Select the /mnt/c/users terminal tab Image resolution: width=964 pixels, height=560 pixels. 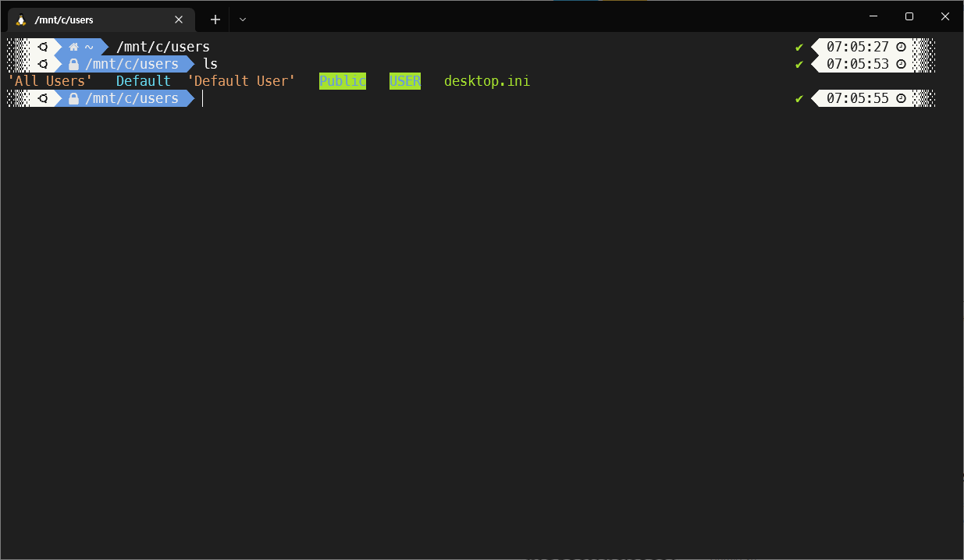point(100,19)
